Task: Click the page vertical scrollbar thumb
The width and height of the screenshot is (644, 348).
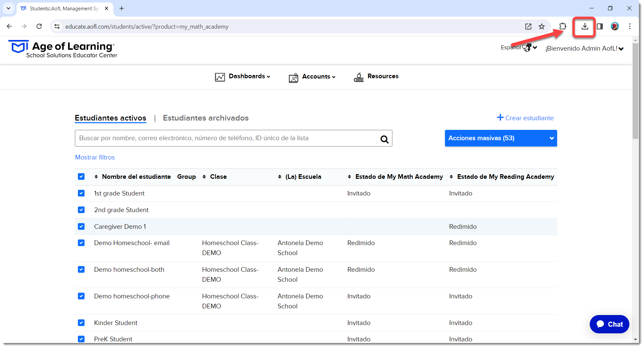Action: (x=635, y=91)
